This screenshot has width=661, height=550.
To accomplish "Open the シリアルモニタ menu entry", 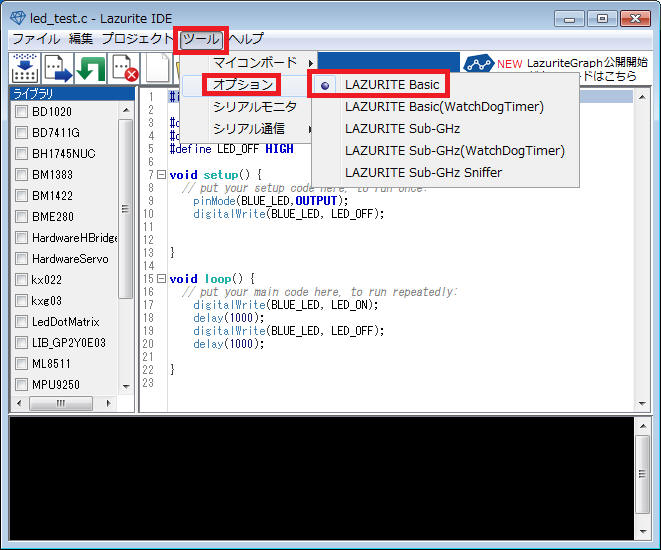I will 255,107.
